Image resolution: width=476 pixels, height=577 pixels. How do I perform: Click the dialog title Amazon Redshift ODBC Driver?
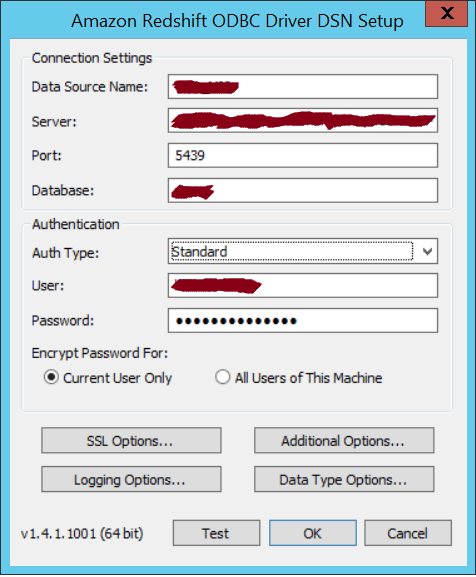pyautogui.click(x=237, y=21)
